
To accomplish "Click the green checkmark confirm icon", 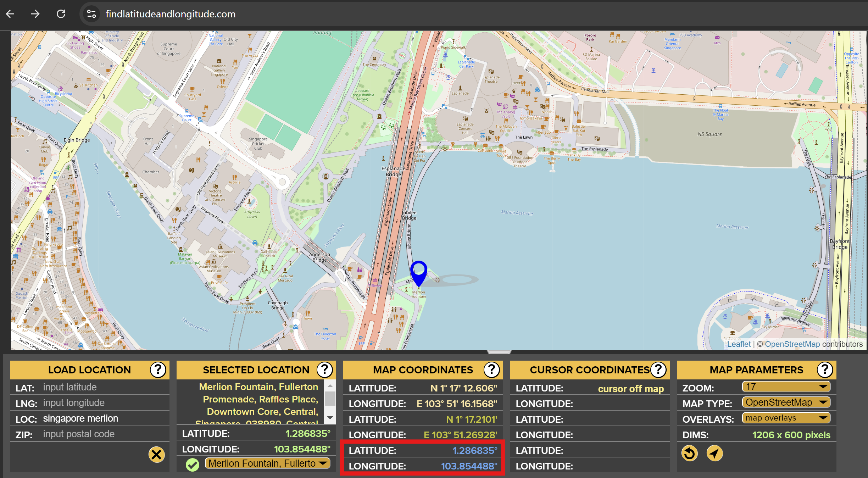I will click(193, 465).
